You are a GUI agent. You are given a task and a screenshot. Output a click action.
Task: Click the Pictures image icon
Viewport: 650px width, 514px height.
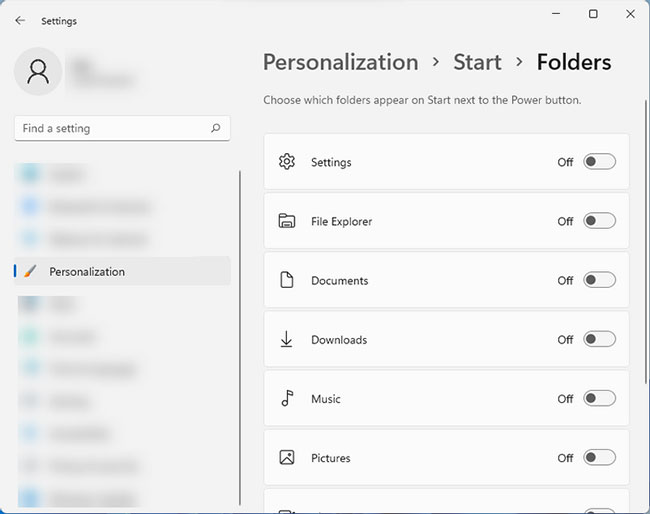287,457
